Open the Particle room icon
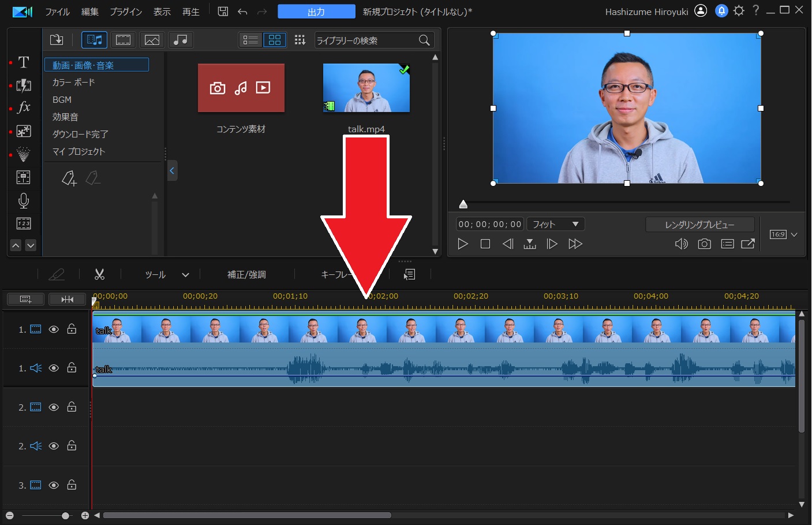This screenshot has width=812, height=525. 24,154
